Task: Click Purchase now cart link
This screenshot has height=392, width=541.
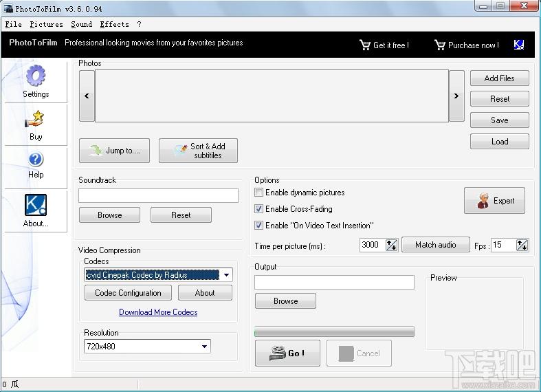Action: (467, 45)
